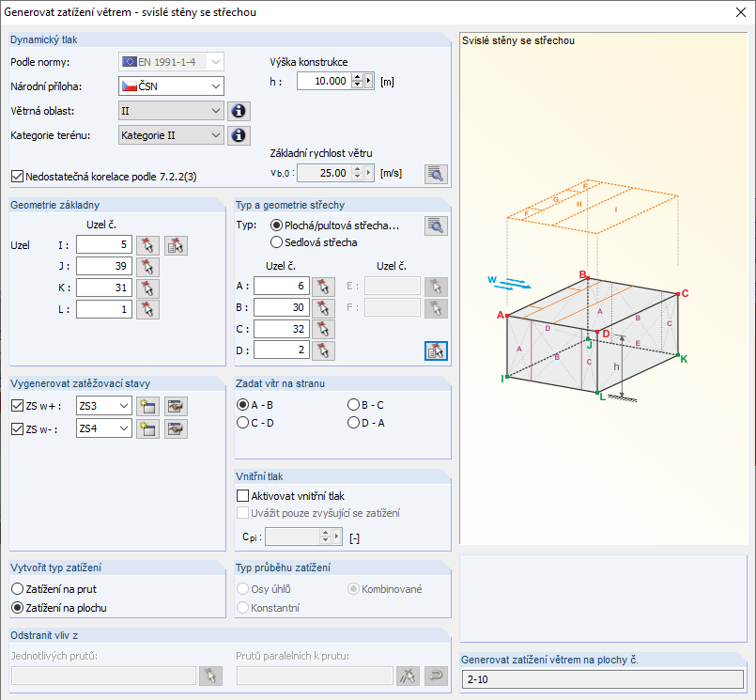Uncheck ZS w- load case checkbox

coord(17,428)
